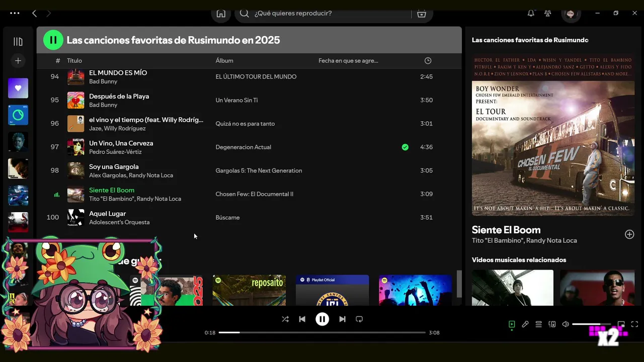Skip to the previous track

302,319
